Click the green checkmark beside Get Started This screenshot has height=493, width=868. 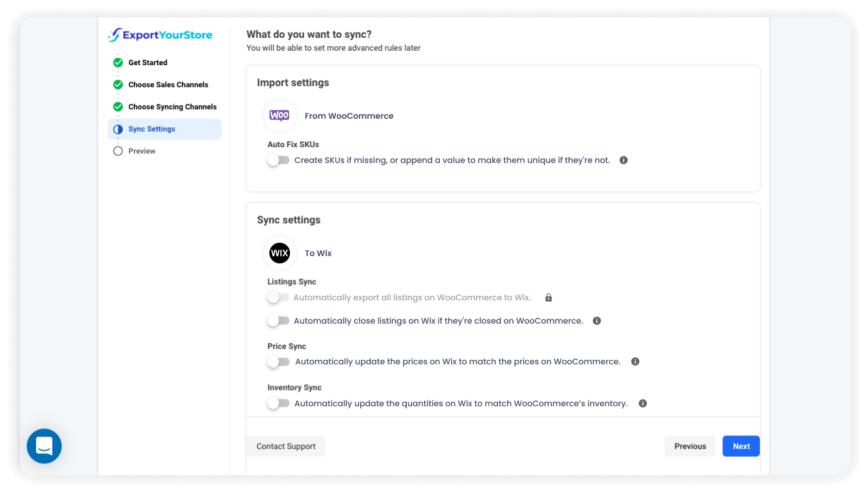click(x=118, y=62)
